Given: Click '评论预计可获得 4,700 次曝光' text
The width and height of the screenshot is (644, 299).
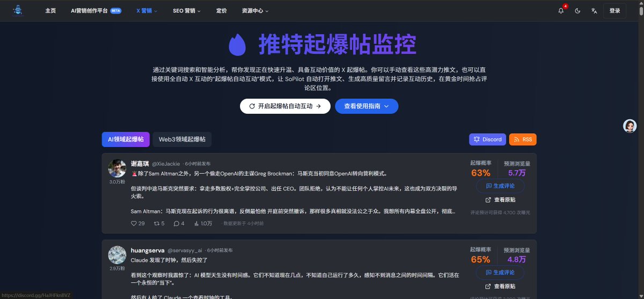Looking at the screenshot, I should (x=500, y=213).
